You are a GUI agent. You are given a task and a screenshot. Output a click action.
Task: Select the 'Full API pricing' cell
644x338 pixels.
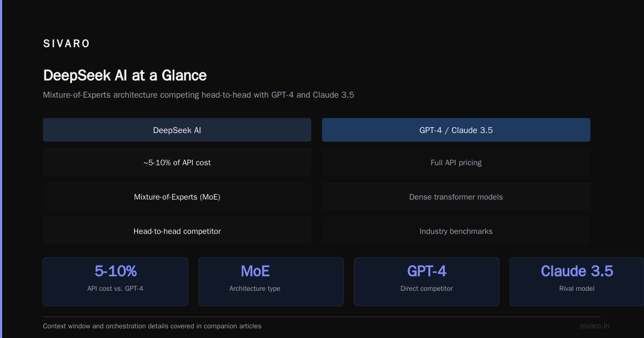tap(456, 163)
